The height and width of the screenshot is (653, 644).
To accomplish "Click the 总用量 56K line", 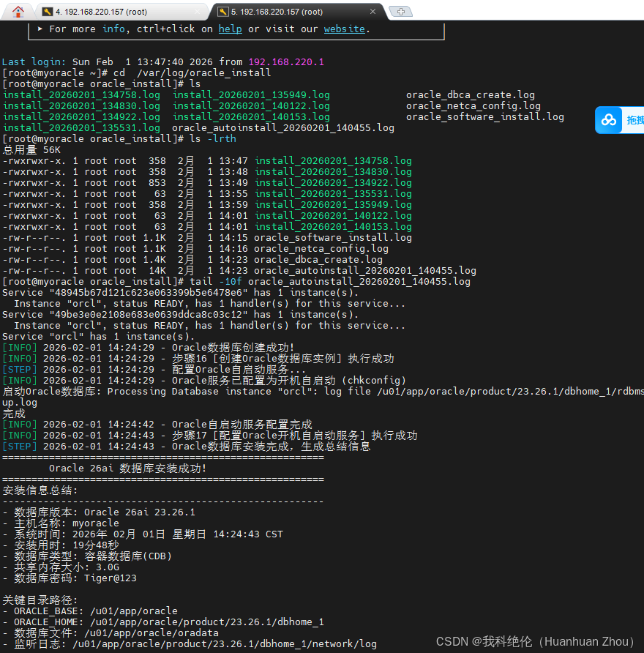I will 31,150.
